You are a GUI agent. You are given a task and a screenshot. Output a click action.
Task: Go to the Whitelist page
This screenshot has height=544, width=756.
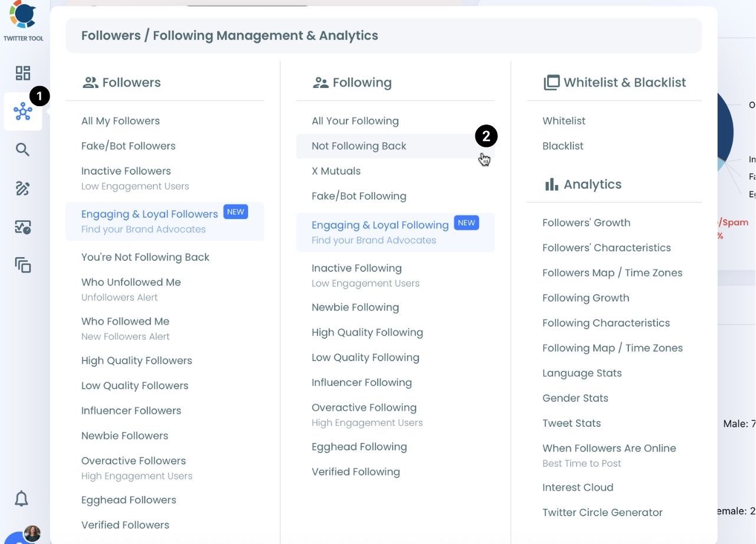pyautogui.click(x=564, y=121)
